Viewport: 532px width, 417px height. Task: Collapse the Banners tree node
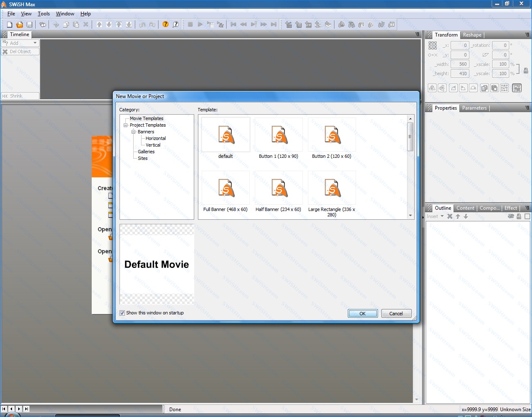point(134,132)
